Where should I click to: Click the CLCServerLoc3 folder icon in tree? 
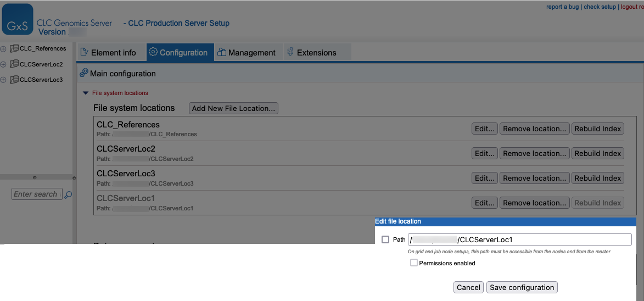coord(14,80)
